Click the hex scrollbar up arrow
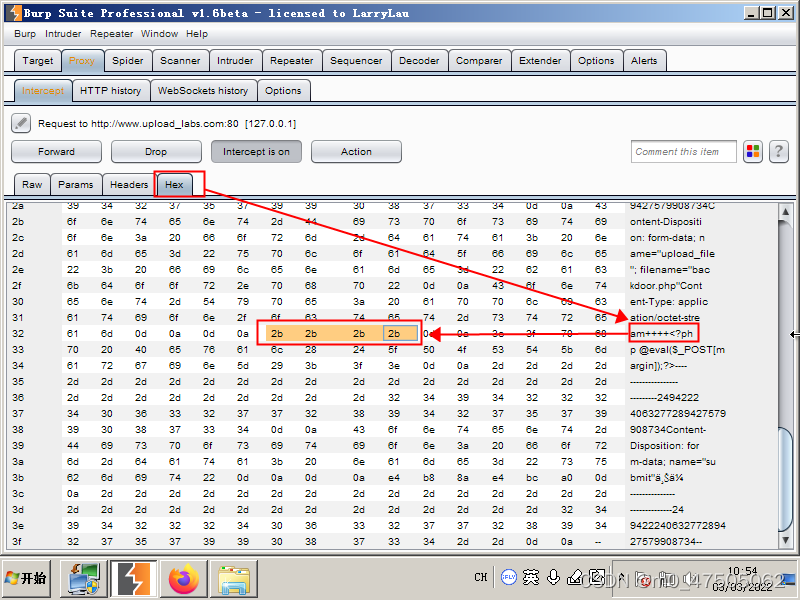The height and width of the screenshot is (600, 800). pos(786,211)
